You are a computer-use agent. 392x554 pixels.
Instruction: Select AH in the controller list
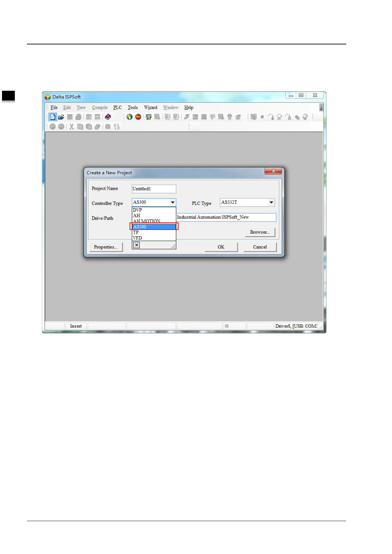coord(154,215)
